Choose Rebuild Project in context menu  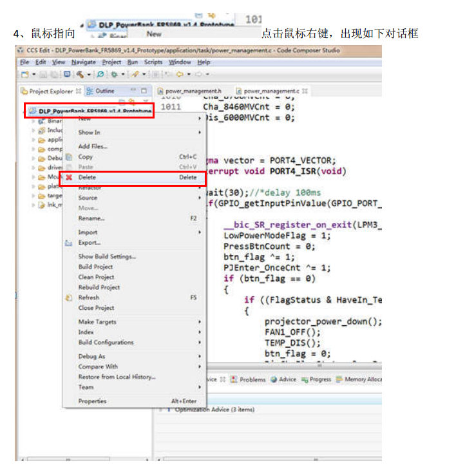[x=135, y=287]
